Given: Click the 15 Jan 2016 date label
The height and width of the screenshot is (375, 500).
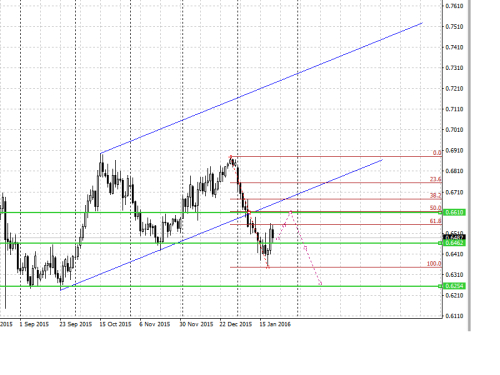Looking at the screenshot, I should [x=275, y=324].
